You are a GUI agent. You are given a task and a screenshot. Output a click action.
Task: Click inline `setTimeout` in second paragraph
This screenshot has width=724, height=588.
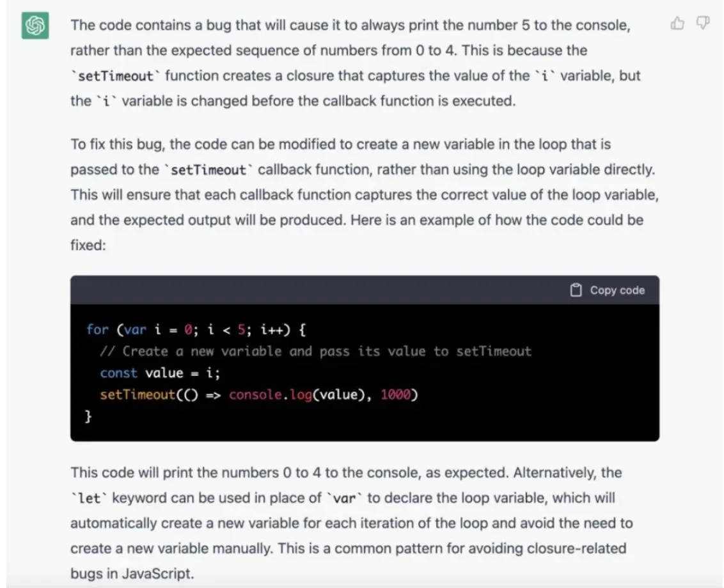tap(209, 170)
